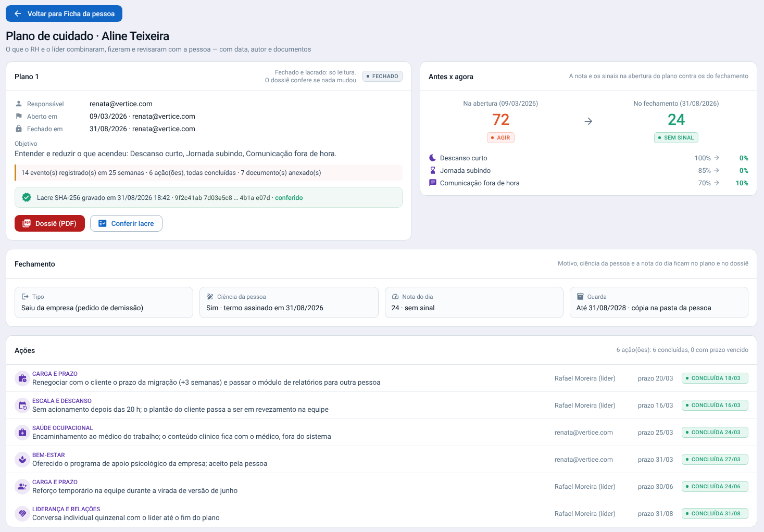The image size is (764, 532).
Task: Click the Ciência da pessoa card
Action: coord(289,302)
